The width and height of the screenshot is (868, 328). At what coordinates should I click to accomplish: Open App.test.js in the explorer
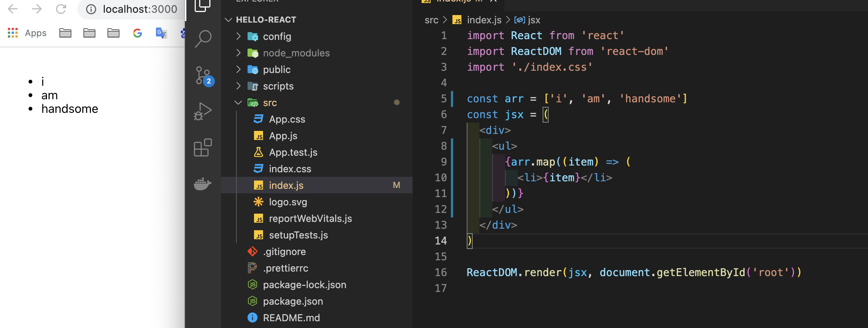pyautogui.click(x=316, y=152)
